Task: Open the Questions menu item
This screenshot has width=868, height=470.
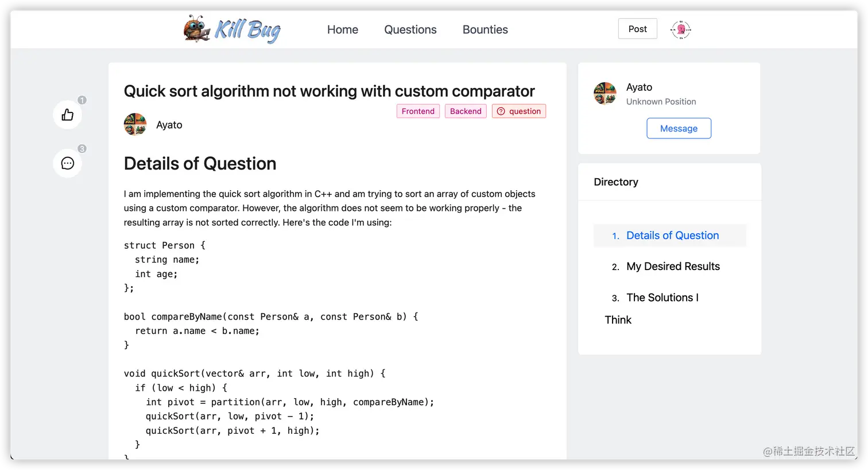Action: [x=410, y=29]
